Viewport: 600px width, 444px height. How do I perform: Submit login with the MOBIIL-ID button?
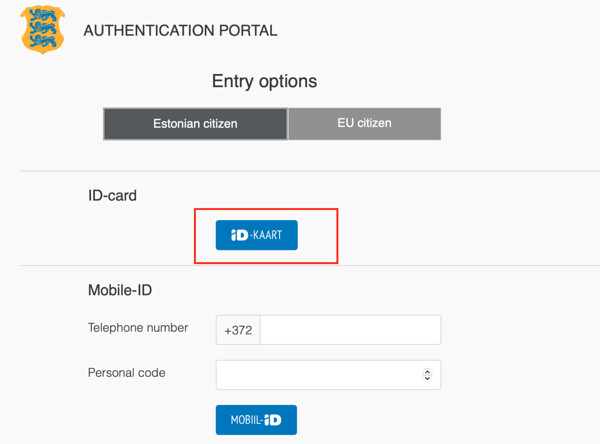coord(256,420)
